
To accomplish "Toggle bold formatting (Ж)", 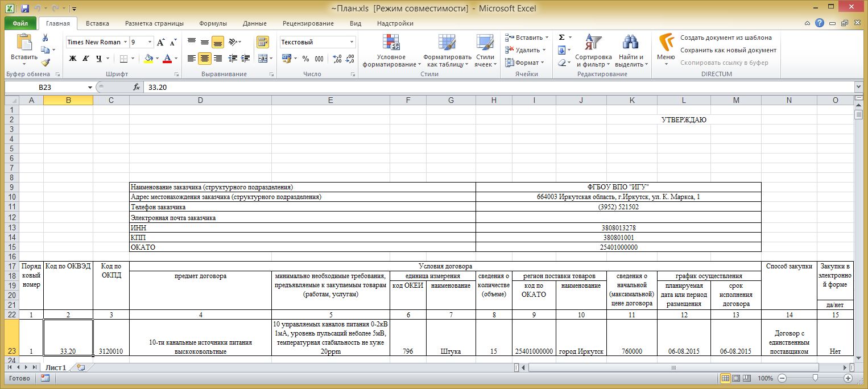I will point(72,59).
